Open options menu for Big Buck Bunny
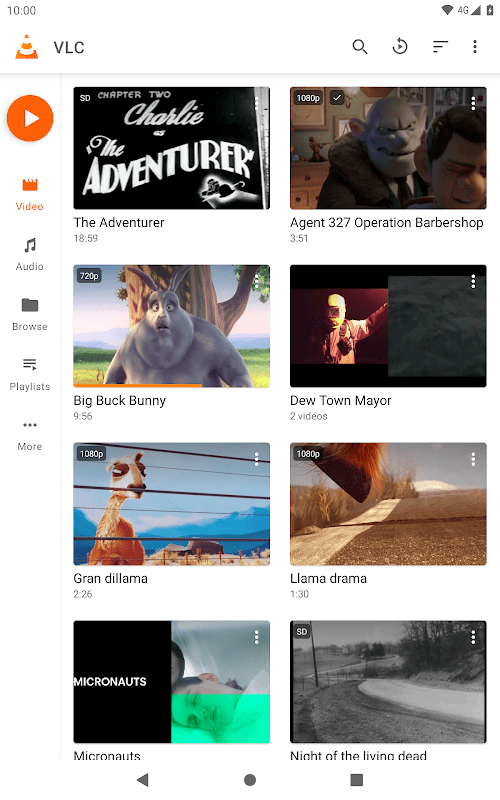The height and width of the screenshot is (800, 500). 257,281
